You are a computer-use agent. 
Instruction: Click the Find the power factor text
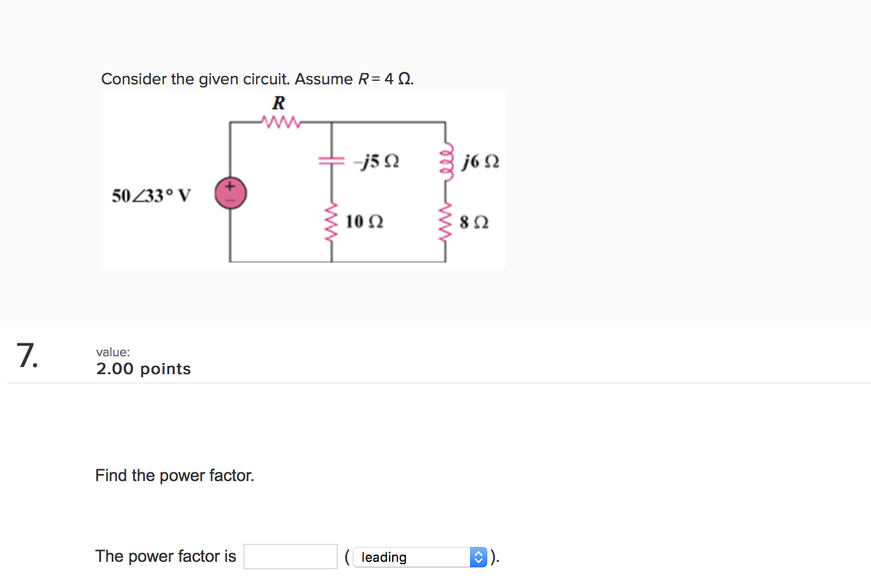click(x=174, y=475)
